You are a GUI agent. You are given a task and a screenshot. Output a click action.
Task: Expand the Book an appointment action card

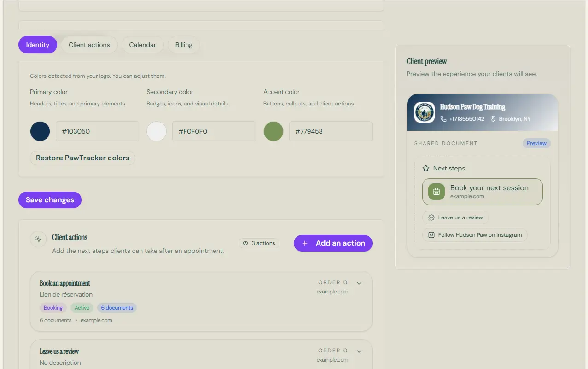(359, 283)
